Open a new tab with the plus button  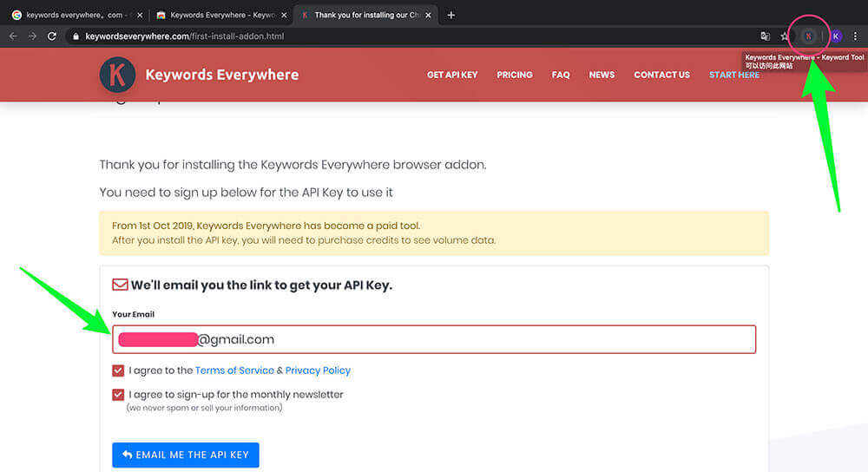pos(451,15)
